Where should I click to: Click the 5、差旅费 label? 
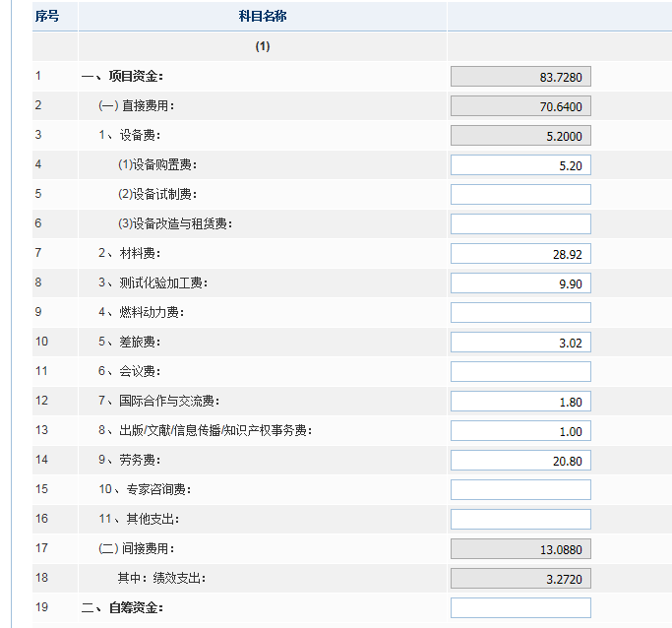(x=130, y=343)
